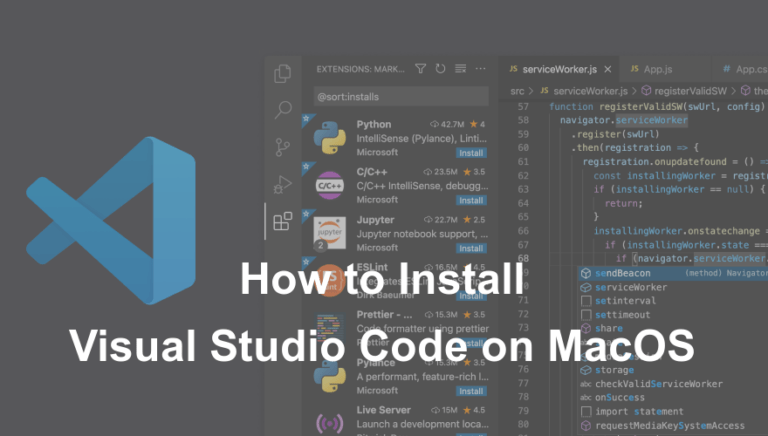Viewport: 768px width, 436px height.
Task: Select the requestMediaKeySystemAccess suggestion
Action: tap(673, 425)
